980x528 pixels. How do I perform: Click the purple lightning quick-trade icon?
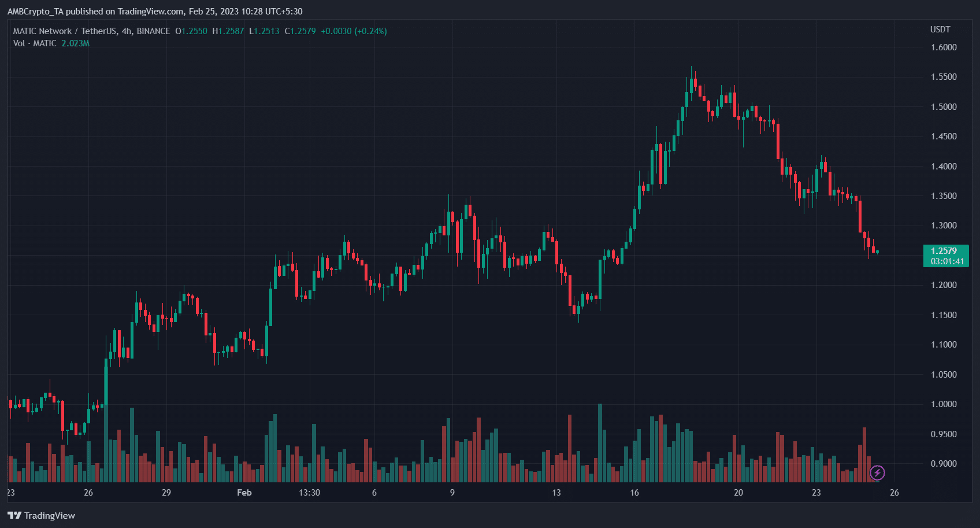[x=878, y=472]
